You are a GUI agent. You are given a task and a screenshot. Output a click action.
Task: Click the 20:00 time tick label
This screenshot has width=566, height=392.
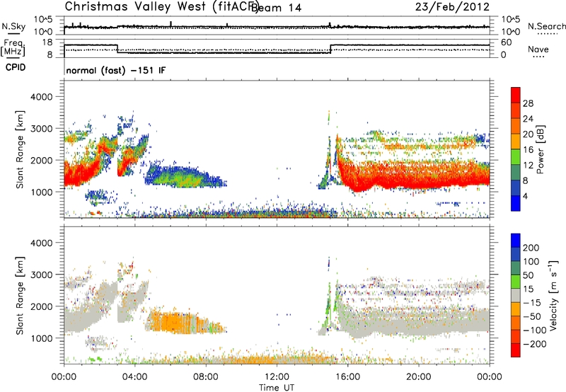click(419, 377)
